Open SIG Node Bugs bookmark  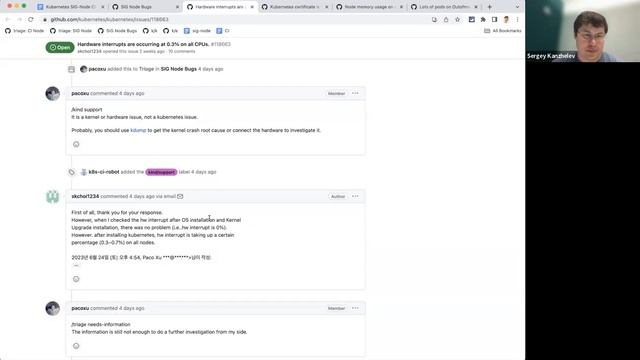click(x=117, y=31)
